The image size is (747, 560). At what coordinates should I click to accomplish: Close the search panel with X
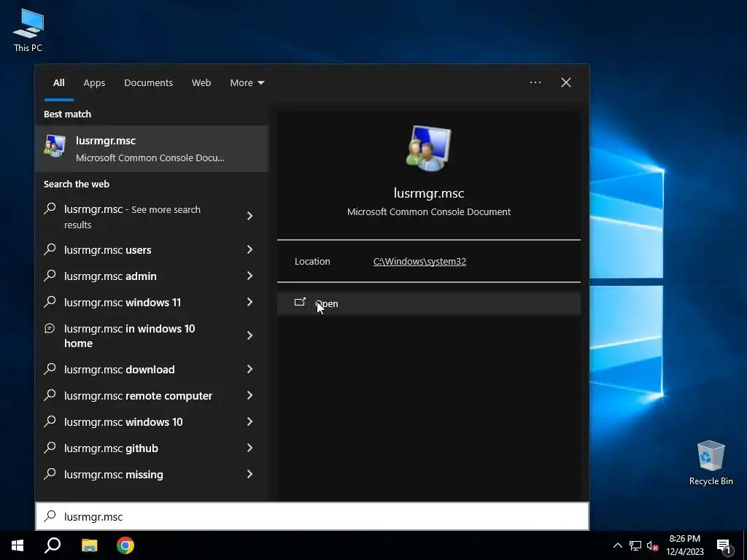coord(566,82)
